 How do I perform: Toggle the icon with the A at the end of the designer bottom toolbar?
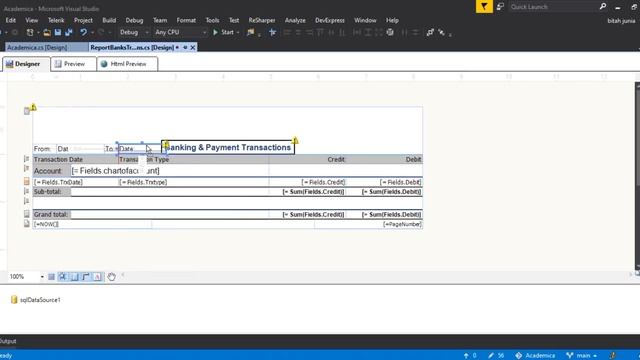[x=97, y=277]
